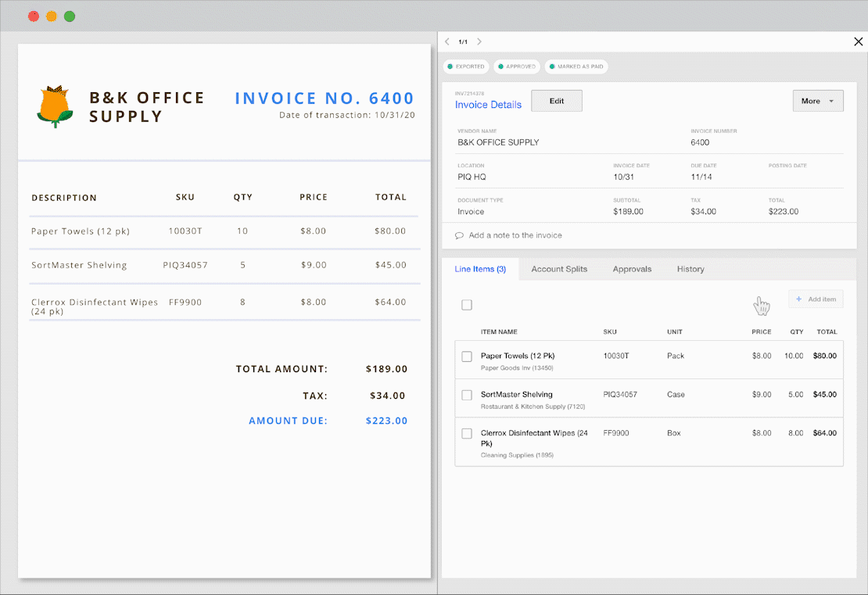This screenshot has height=595, width=868.
Task: Go to the previous invoice arrow
Action: [x=447, y=41]
